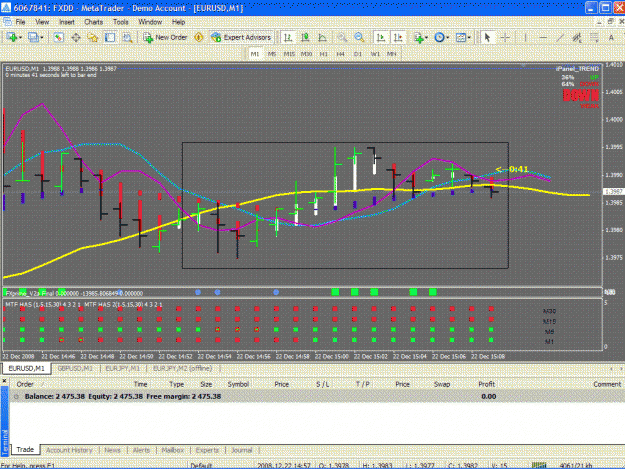Switch chart to bar chart icon
625x469 pixels.
[288, 37]
